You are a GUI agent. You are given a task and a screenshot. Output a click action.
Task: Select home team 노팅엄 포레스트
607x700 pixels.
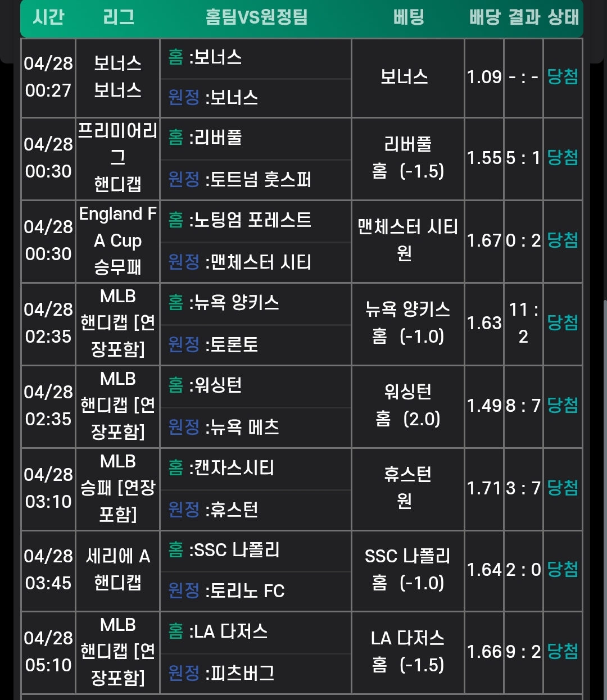pos(250,220)
